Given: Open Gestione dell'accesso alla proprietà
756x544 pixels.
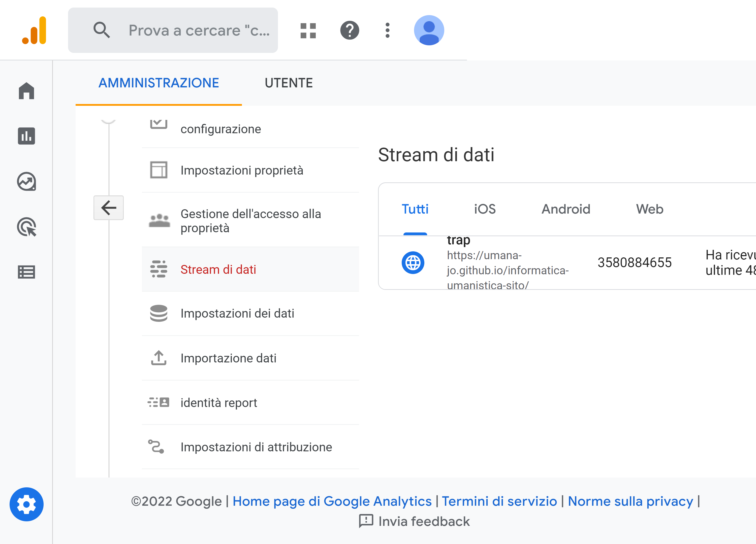Looking at the screenshot, I should coord(250,220).
